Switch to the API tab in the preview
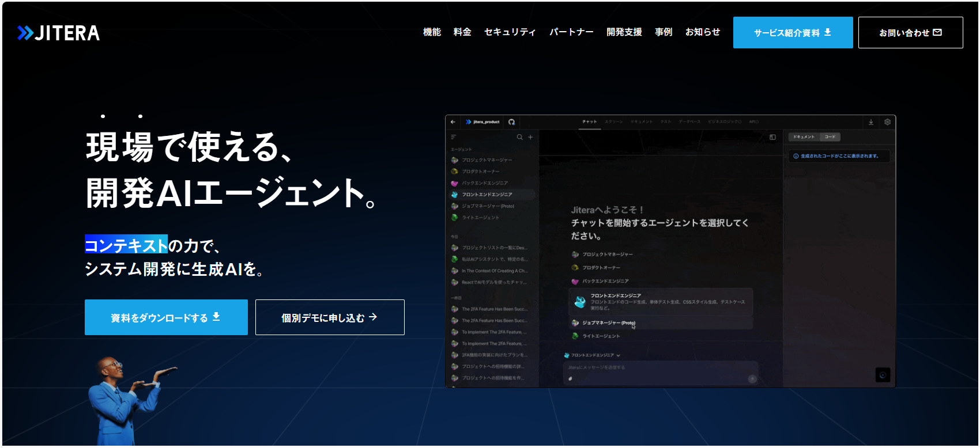Screen dimensions: 980x448 click(x=753, y=122)
